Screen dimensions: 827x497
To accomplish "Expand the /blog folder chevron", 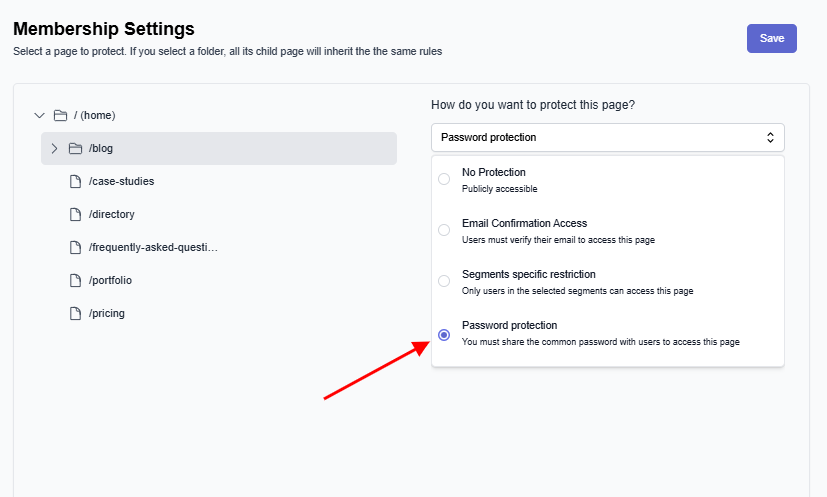I will click(x=54, y=148).
